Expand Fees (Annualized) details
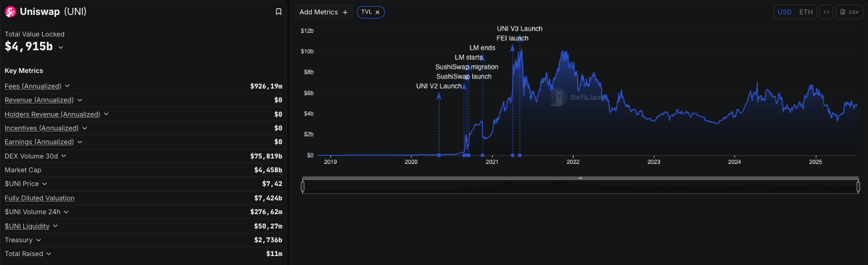The height and width of the screenshot is (265, 868). pos(67,86)
